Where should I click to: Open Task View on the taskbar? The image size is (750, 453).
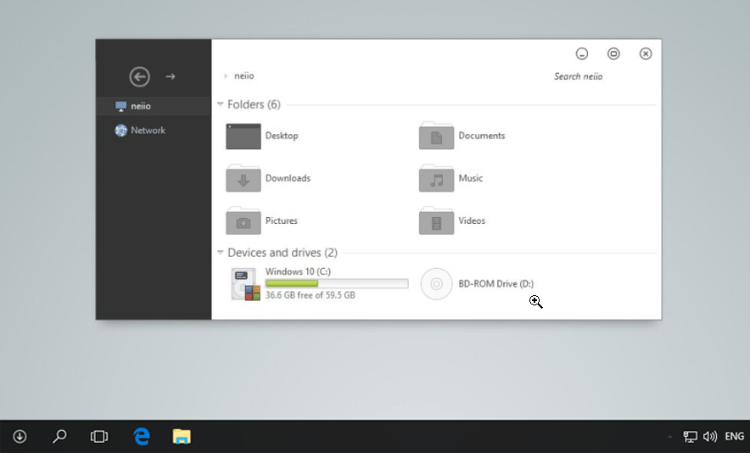point(99,436)
